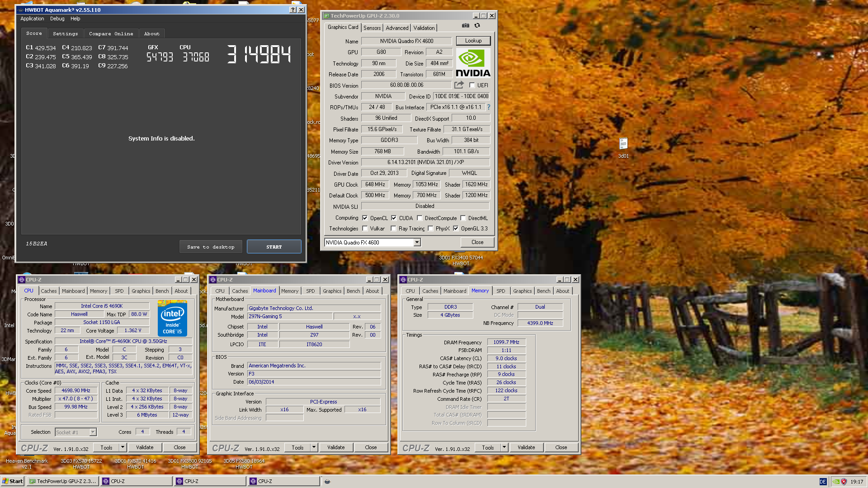Click the Close button in GPU-Z
The width and height of the screenshot is (868, 488).
coord(477,243)
